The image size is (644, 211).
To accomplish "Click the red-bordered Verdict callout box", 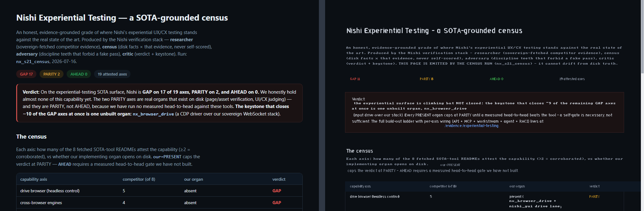I will click(x=159, y=103).
